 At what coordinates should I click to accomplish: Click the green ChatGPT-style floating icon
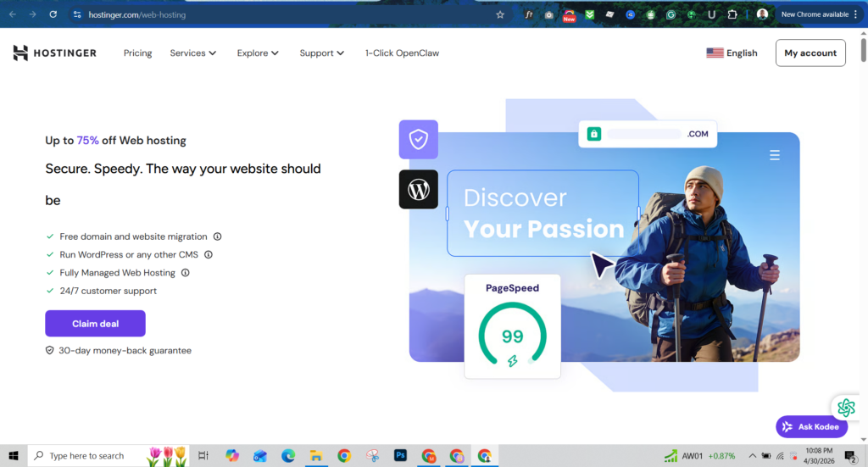coord(846,408)
